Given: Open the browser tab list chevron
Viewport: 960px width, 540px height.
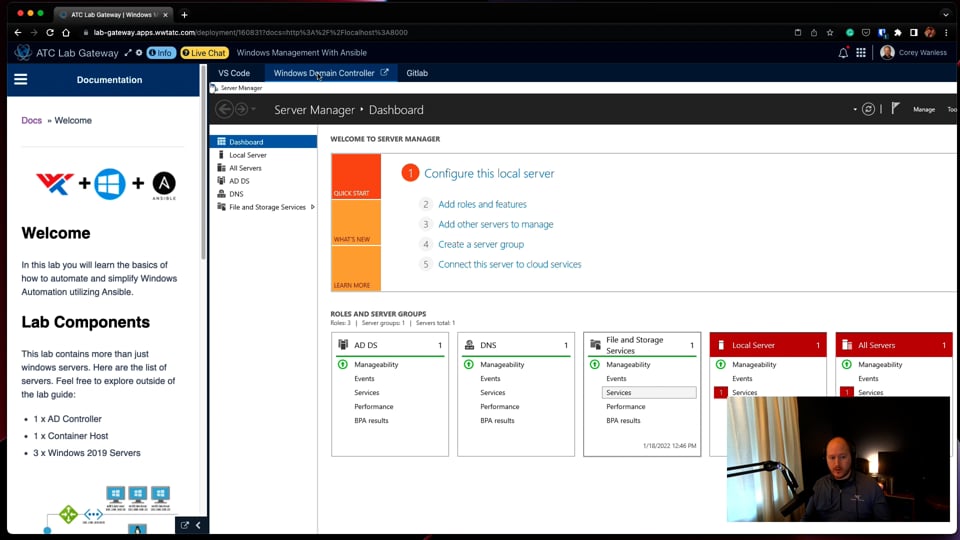Looking at the screenshot, I should [x=946, y=14].
